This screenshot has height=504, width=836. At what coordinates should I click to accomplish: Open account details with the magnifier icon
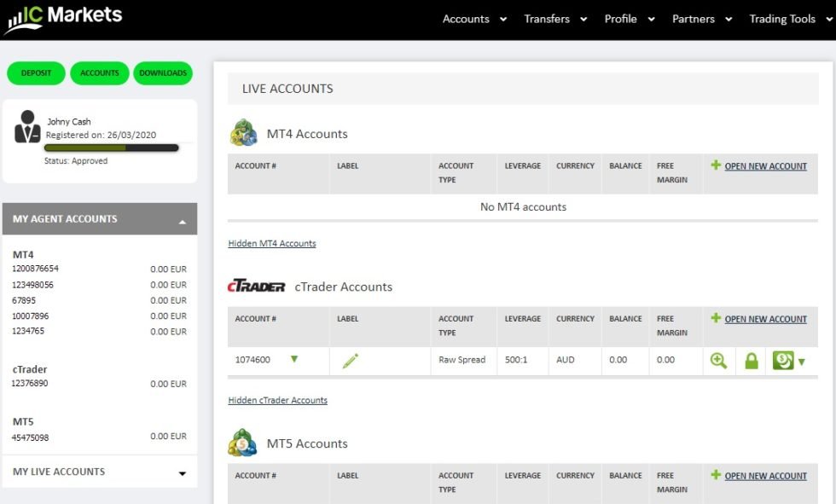[x=718, y=361]
